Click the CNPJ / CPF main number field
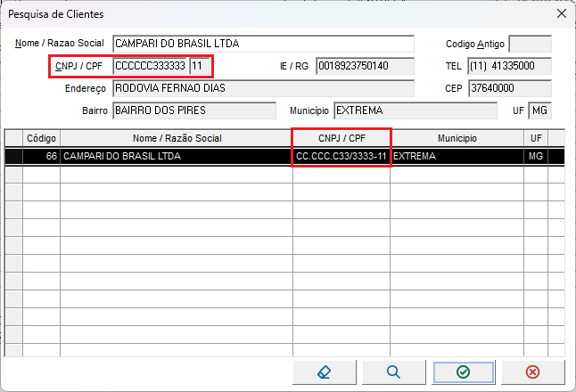The width and height of the screenshot is (576, 392). point(150,66)
